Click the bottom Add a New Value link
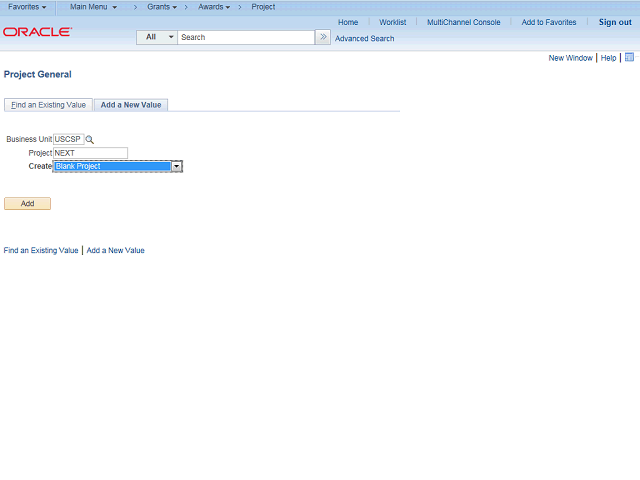 click(x=116, y=250)
